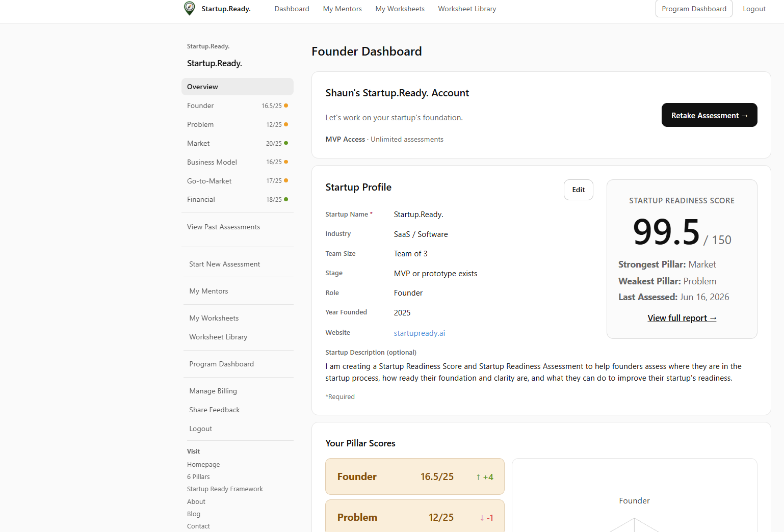Open My Mentors in the top navigation
This screenshot has height=532, width=784.
point(342,9)
